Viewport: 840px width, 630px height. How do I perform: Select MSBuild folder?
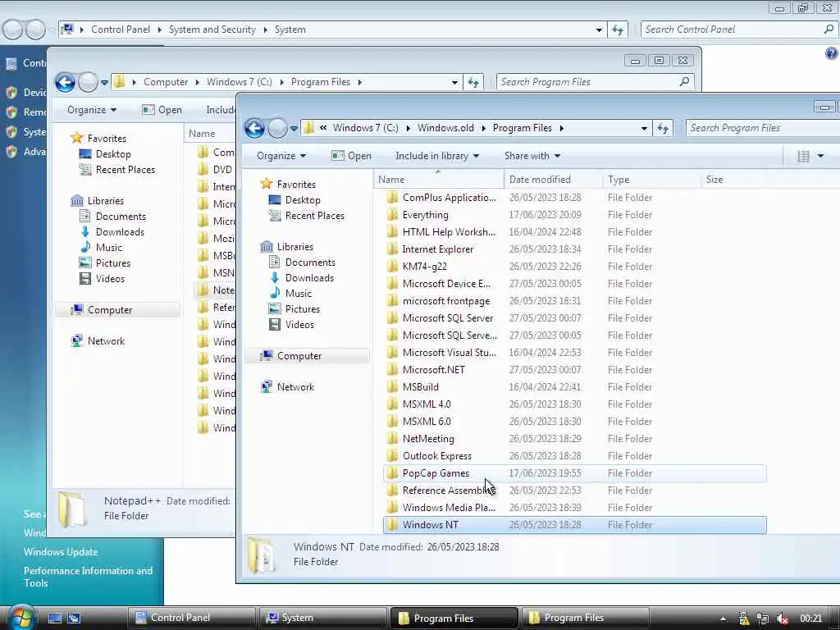click(575, 387)
